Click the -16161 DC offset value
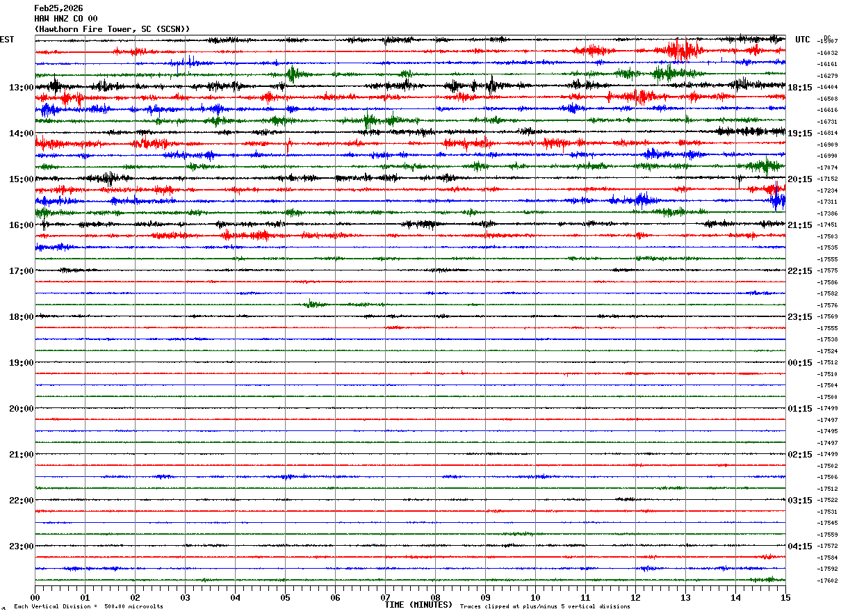 pyautogui.click(x=828, y=64)
